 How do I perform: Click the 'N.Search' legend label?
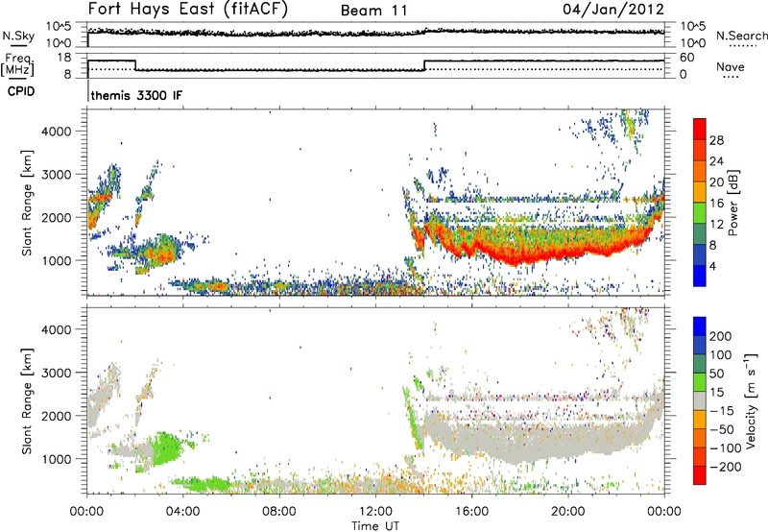[742, 36]
